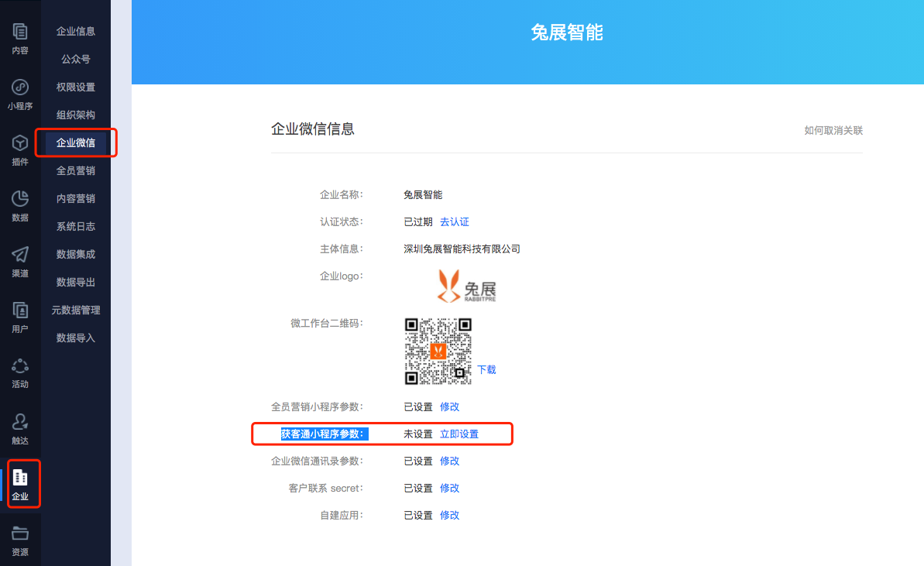Viewport: 924px width, 566px height.
Task: Click the 兔展智能 company name value
Action: coord(423,195)
